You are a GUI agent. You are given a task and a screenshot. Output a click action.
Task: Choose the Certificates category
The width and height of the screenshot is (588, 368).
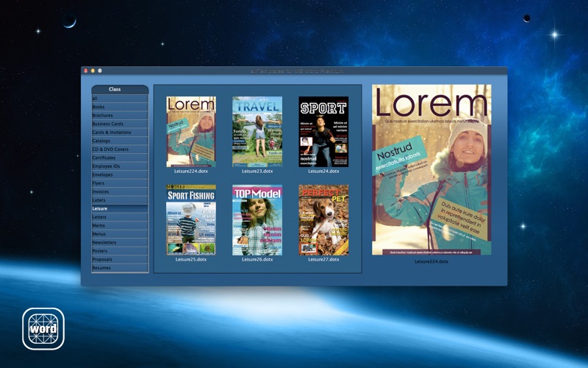tap(120, 158)
